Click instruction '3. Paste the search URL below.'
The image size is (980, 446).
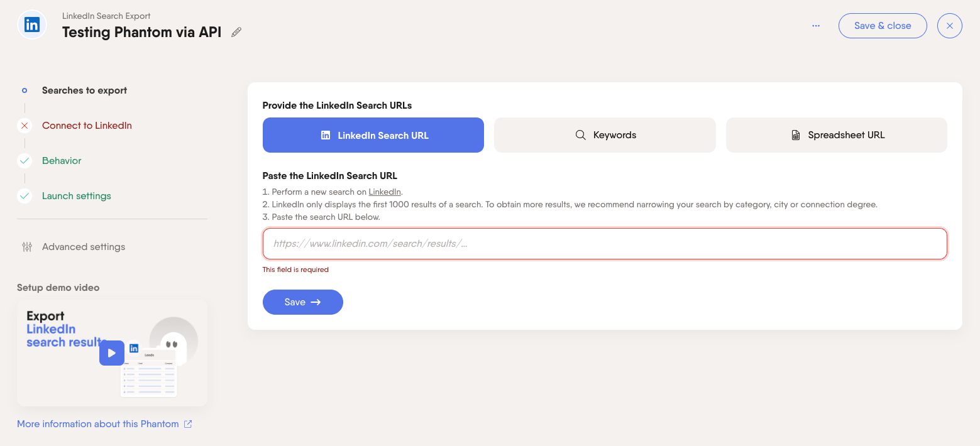tap(321, 217)
